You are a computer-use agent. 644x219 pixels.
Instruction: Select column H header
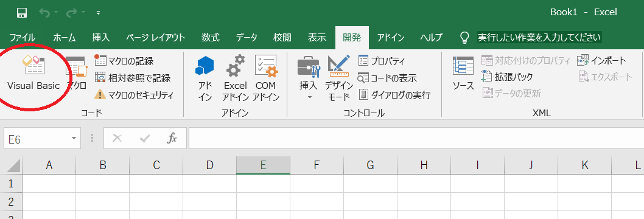(424, 165)
